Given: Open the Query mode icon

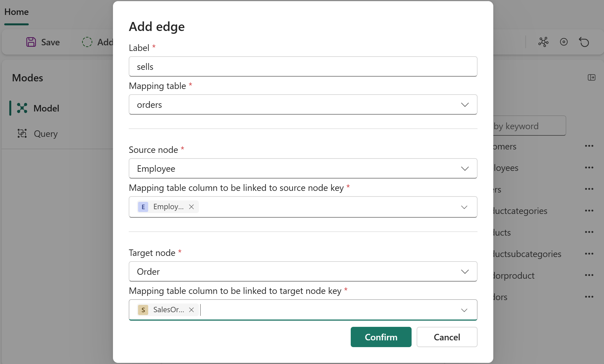Looking at the screenshot, I should (22, 133).
